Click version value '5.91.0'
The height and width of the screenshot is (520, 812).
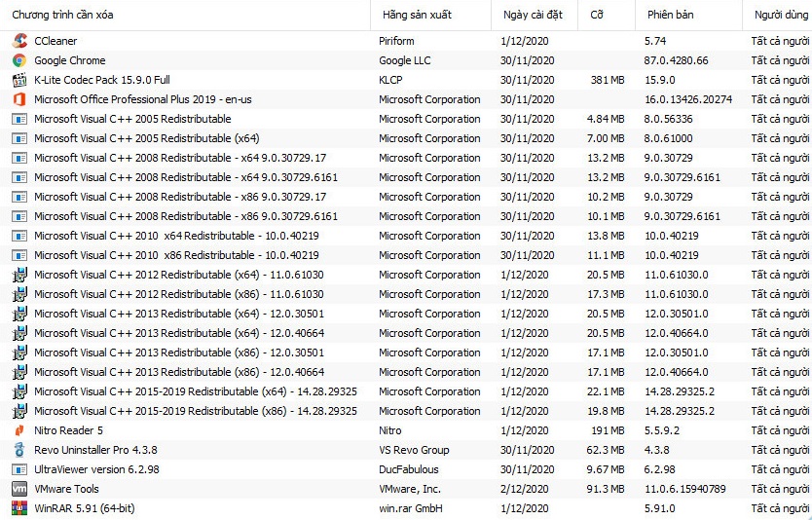[660, 508]
